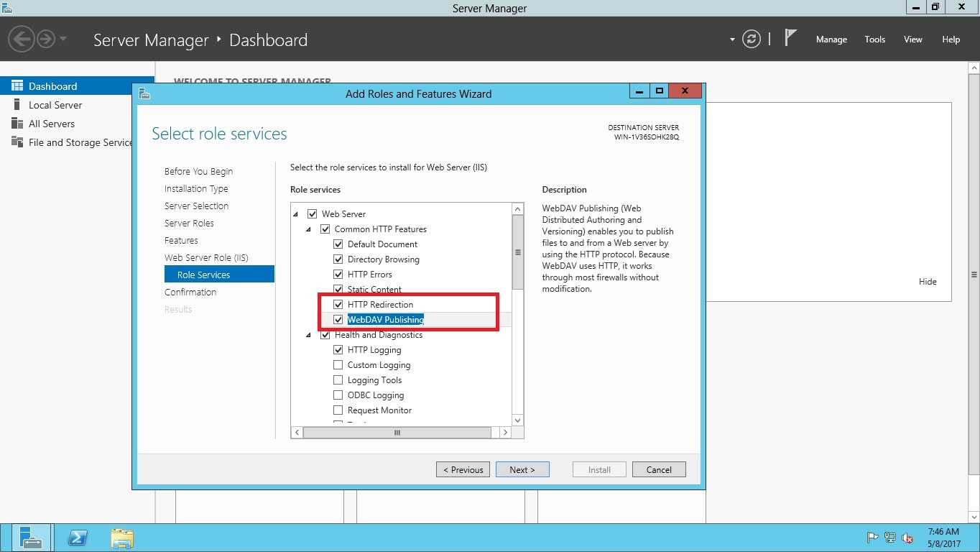Viewport: 980px width, 552px height.
Task: Enable the Logging Tools checkbox
Action: click(x=338, y=380)
